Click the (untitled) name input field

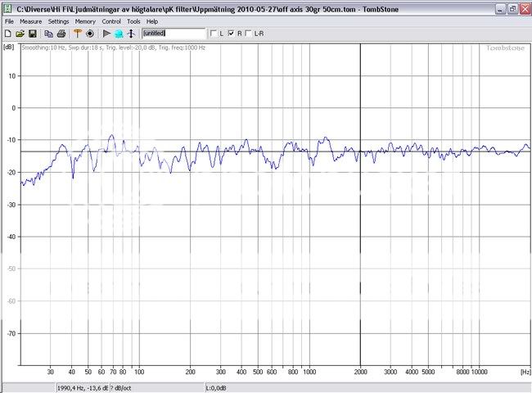[174, 34]
